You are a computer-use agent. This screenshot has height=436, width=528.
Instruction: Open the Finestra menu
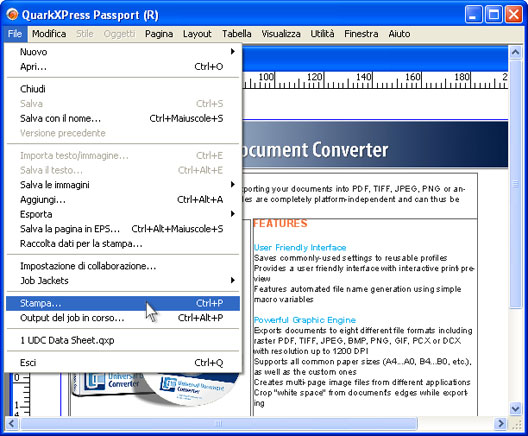(361, 34)
